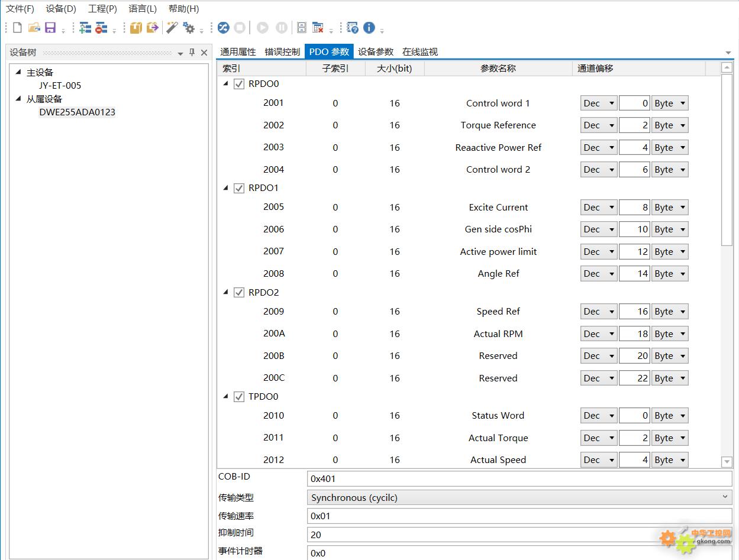Click the remove device tree icon
Screen dimensions: 739x560
pos(101,28)
